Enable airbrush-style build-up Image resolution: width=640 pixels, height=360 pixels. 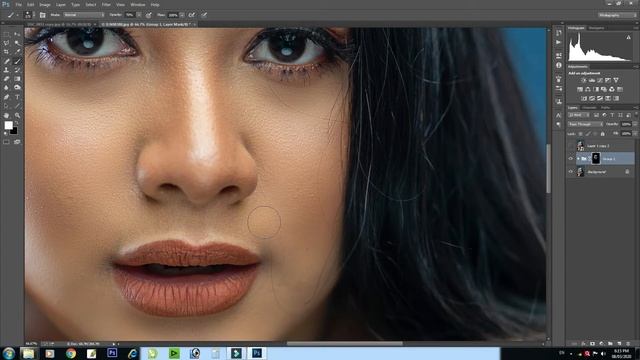(191, 15)
